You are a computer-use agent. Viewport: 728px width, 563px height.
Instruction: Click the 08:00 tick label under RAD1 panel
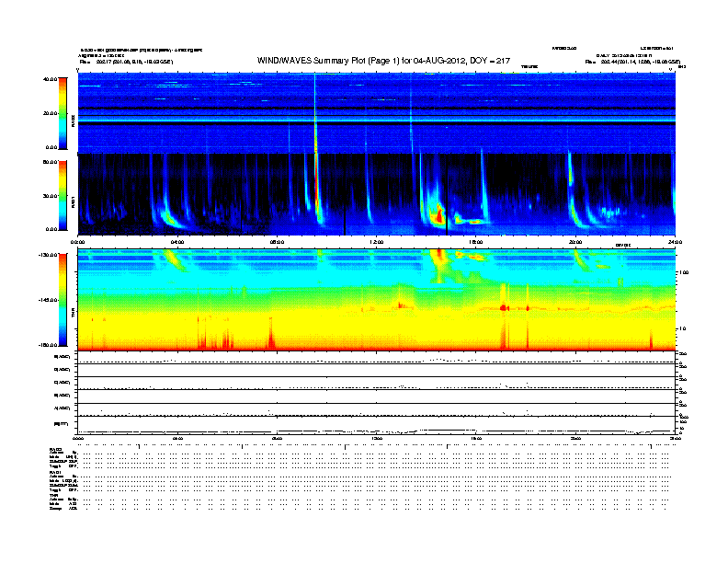[x=277, y=242]
